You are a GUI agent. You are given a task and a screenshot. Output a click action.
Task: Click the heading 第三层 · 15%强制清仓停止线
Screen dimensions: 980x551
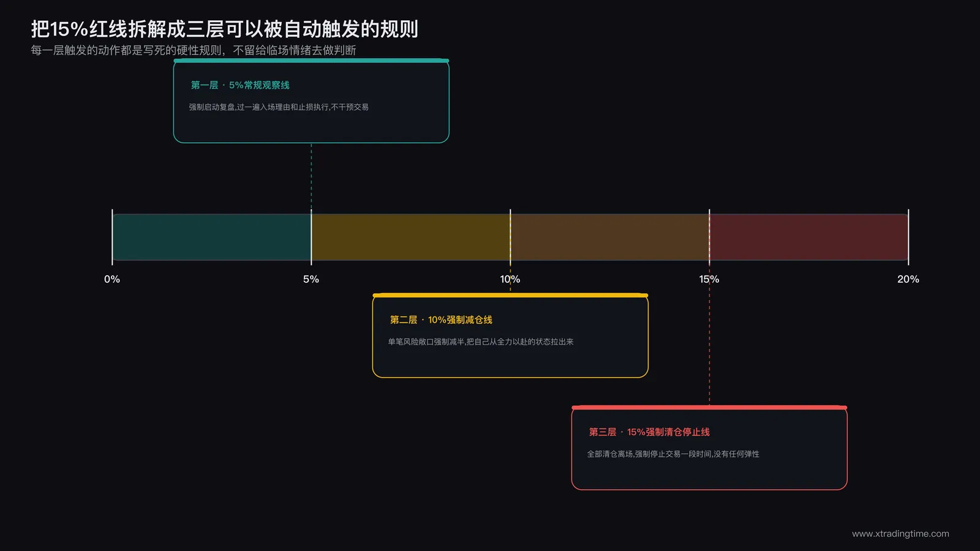pos(649,432)
